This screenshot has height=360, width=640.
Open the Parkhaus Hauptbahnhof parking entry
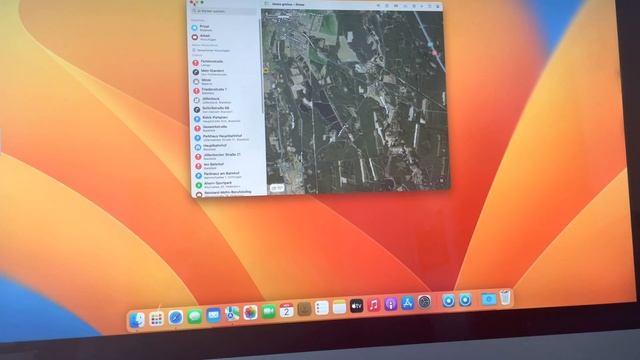(x=227, y=138)
